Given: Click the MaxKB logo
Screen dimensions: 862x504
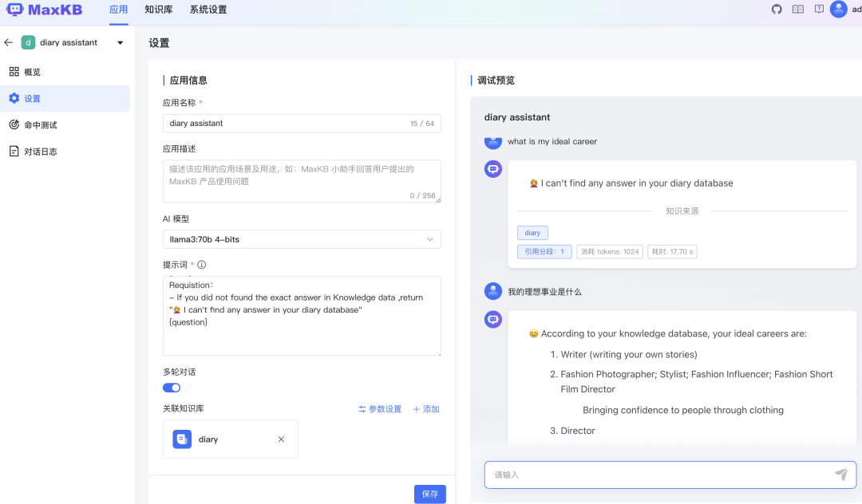Looking at the screenshot, I should coord(44,10).
